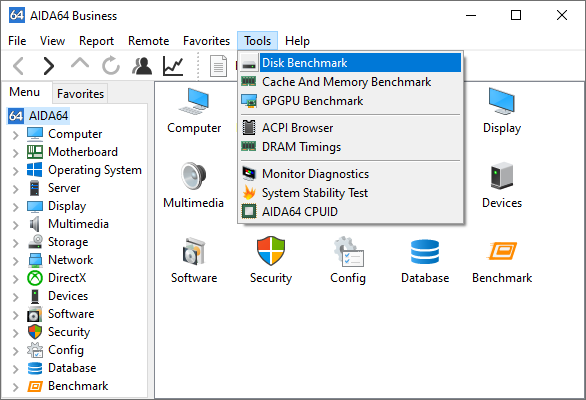Expand the Multimedia tree node

point(15,224)
